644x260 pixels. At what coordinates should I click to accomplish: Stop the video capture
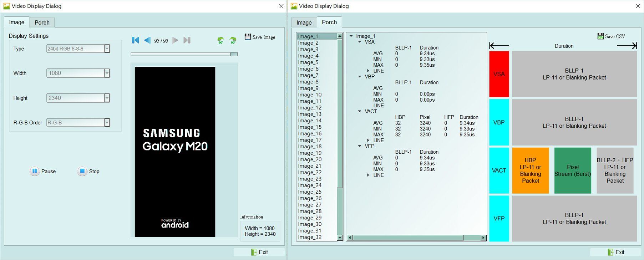(88, 171)
